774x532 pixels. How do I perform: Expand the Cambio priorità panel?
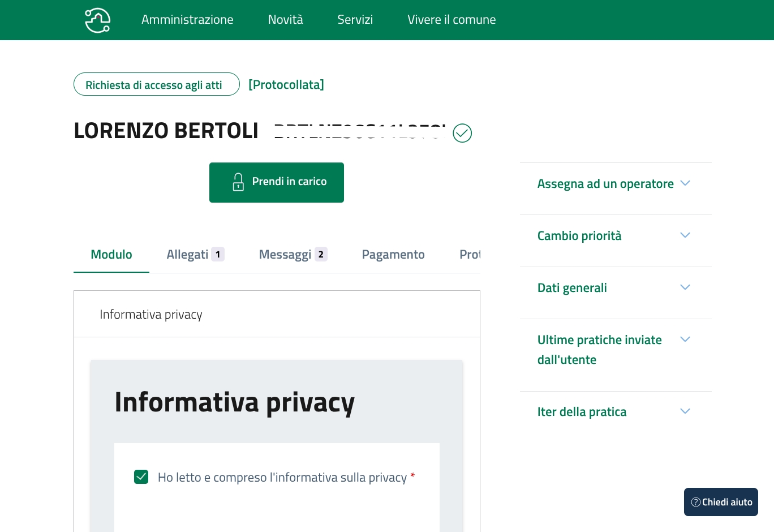[x=685, y=235]
